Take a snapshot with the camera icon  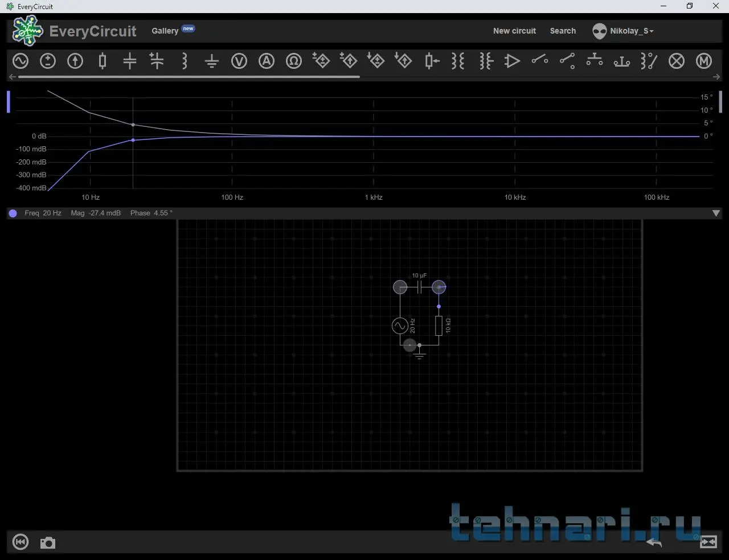pyautogui.click(x=48, y=542)
